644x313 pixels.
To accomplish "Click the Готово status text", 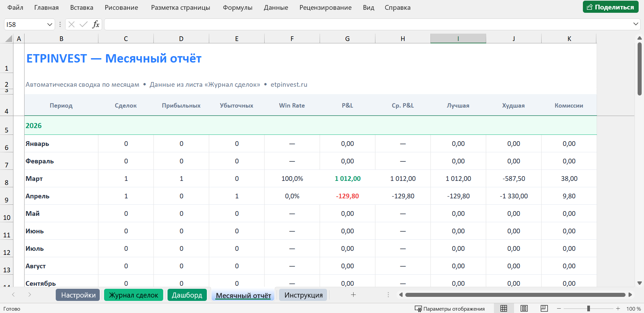I will point(12,309).
